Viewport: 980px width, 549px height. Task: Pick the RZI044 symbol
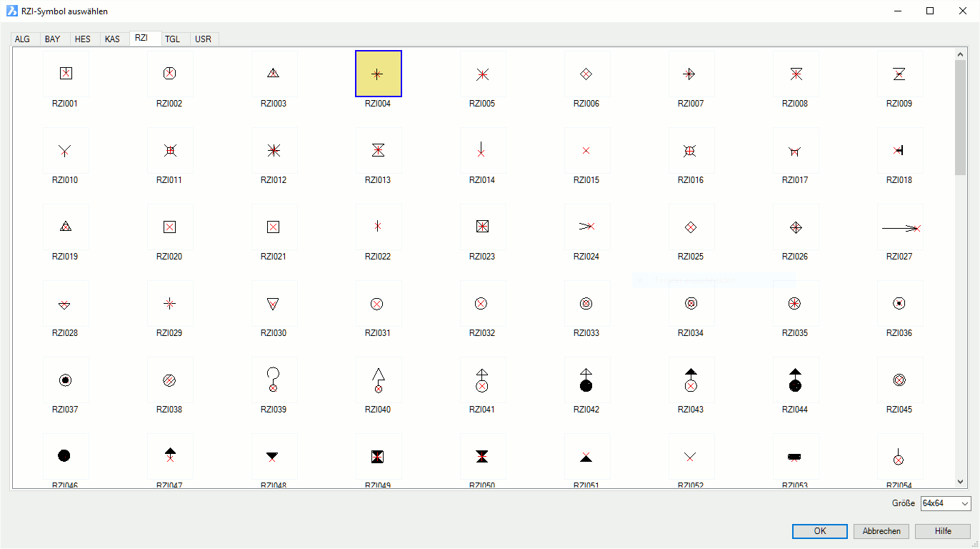click(796, 380)
